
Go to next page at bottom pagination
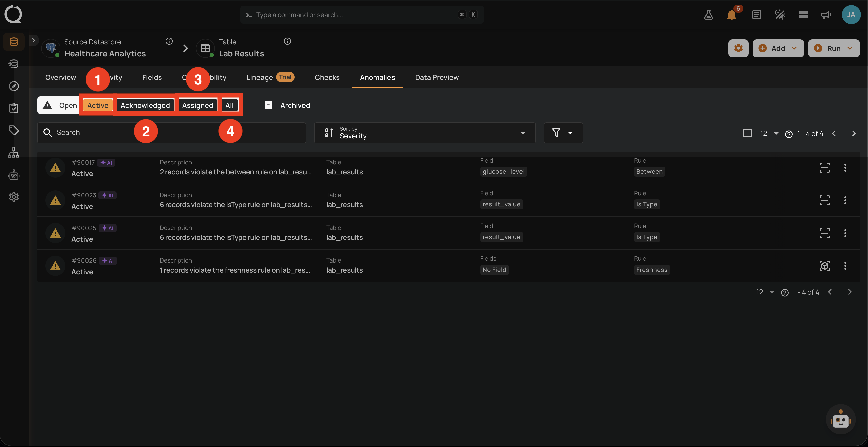[849, 292]
